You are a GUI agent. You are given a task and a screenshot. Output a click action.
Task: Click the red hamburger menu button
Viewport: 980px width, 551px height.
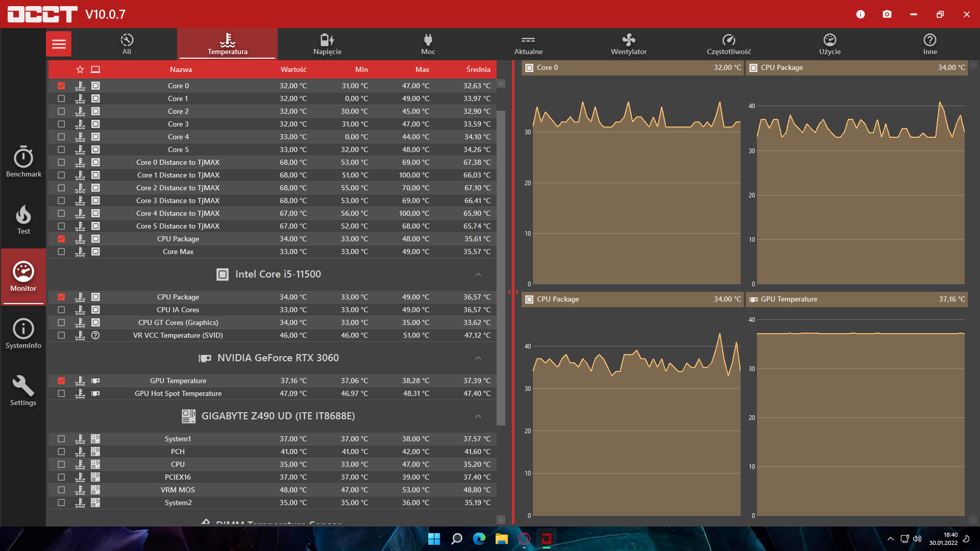[x=59, y=44]
